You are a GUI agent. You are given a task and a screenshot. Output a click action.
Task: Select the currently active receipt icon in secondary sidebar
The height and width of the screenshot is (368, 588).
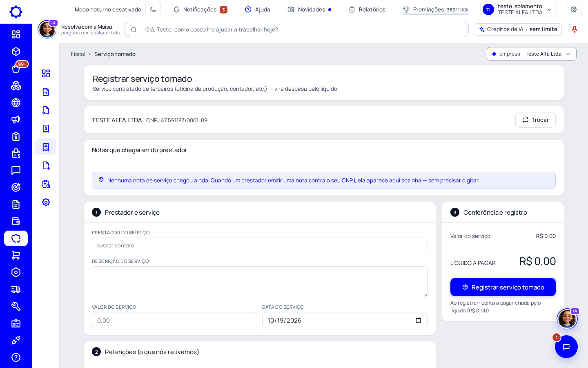(46, 147)
